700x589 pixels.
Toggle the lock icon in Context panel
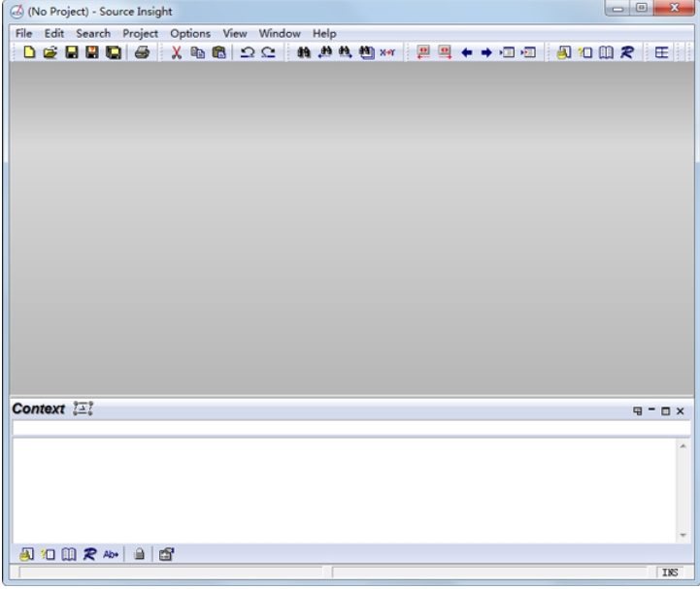139,554
